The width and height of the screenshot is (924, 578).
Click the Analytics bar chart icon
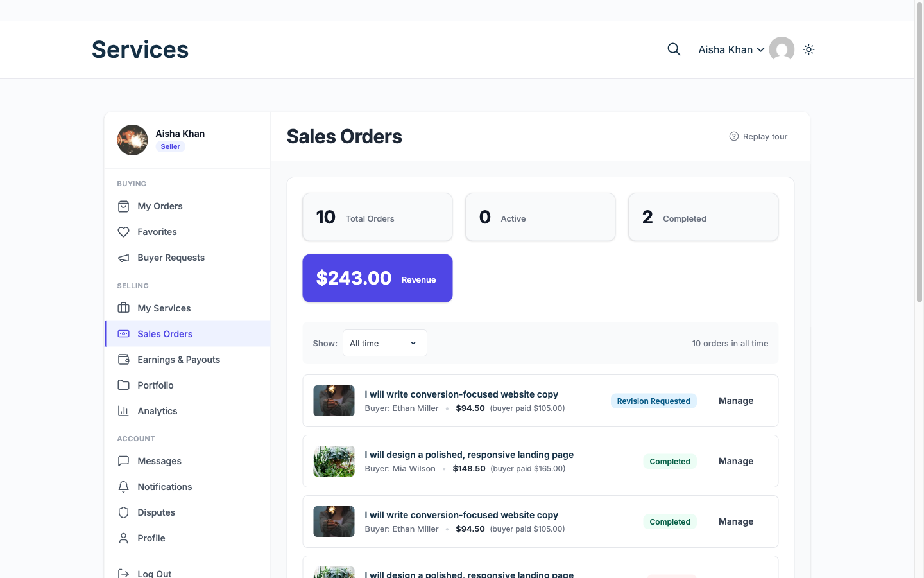click(x=124, y=411)
